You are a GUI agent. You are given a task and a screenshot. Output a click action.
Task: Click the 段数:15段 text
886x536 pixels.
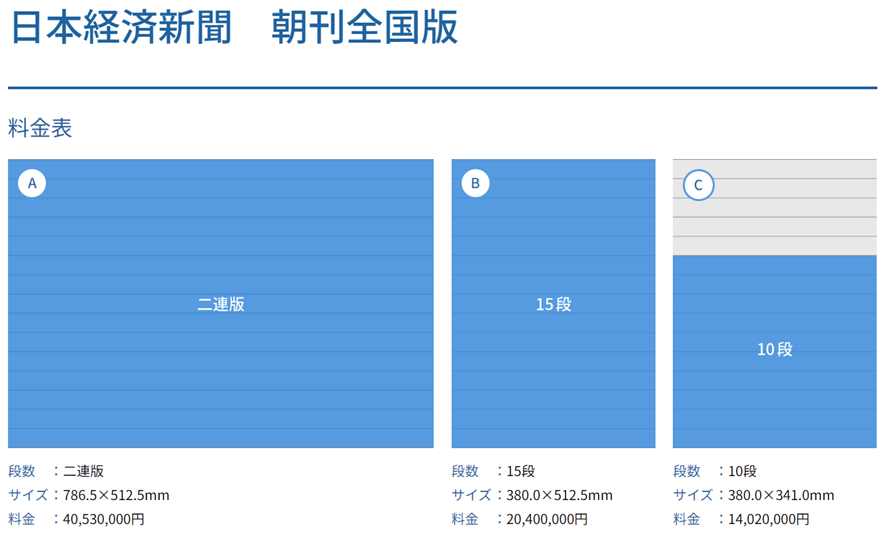point(493,471)
